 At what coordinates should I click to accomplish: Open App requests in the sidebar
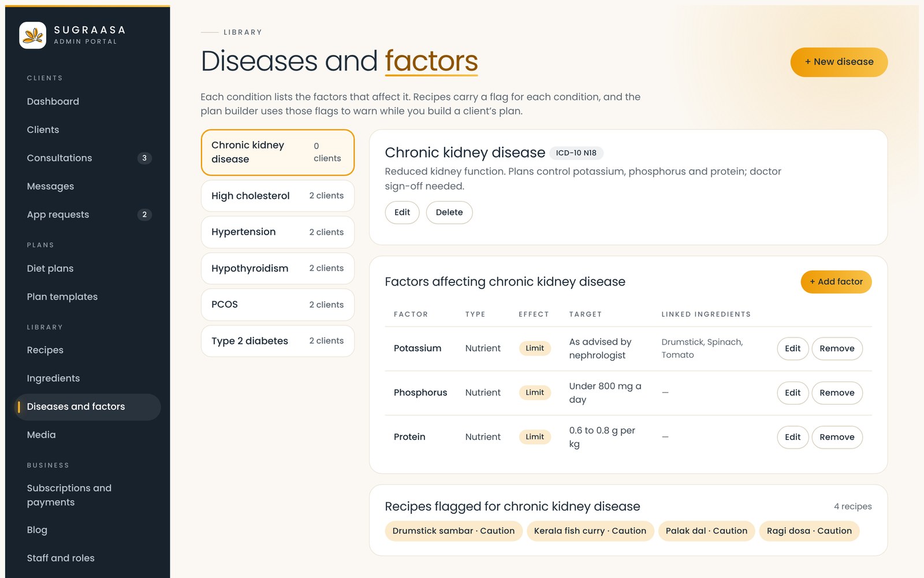[87, 214]
